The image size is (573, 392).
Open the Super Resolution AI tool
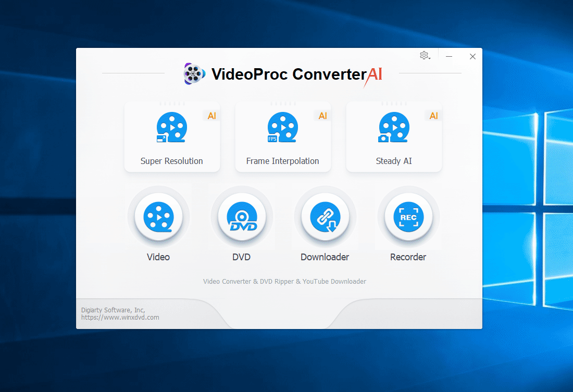click(x=172, y=137)
